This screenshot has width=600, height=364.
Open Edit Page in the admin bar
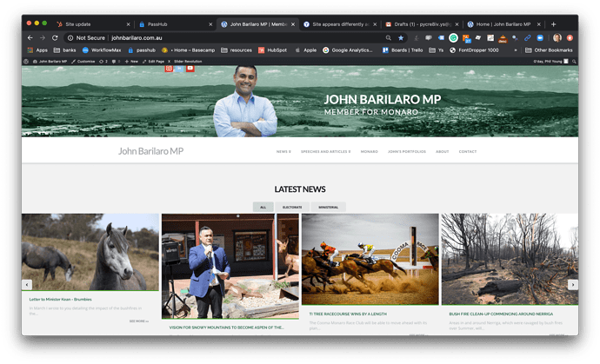coord(153,61)
